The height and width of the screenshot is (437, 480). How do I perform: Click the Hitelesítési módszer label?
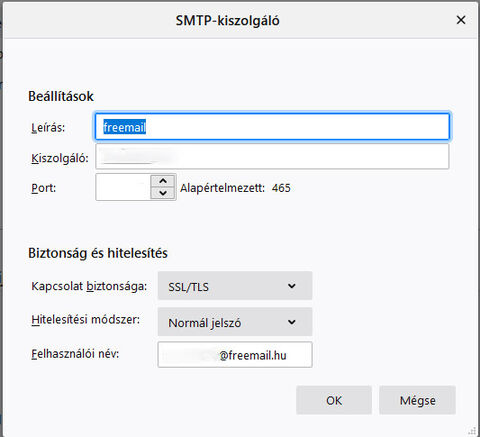[86, 320]
